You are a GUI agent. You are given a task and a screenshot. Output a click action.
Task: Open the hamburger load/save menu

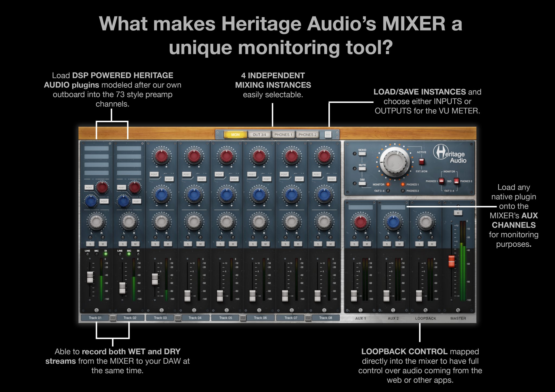click(328, 135)
